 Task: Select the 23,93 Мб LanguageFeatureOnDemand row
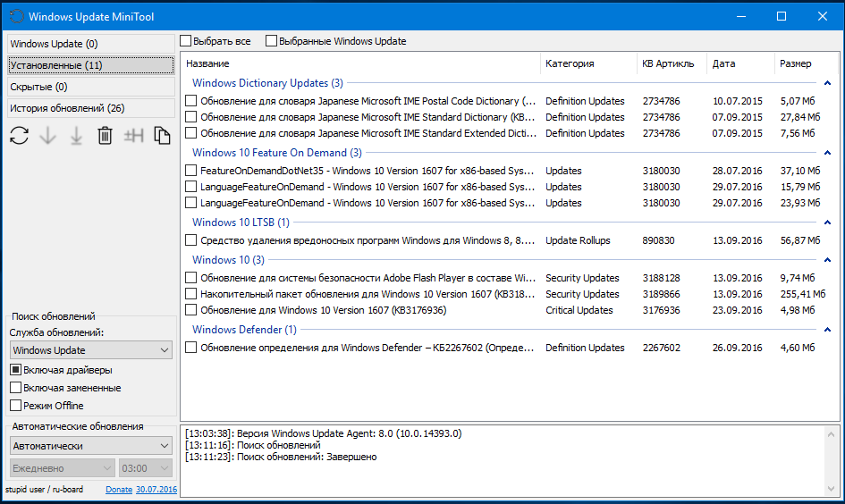pyautogui.click(x=510, y=203)
